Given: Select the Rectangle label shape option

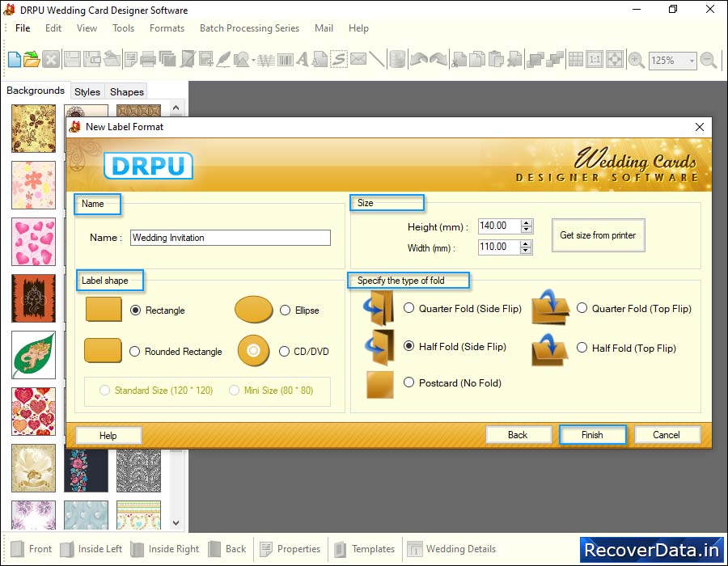Looking at the screenshot, I should (136, 310).
